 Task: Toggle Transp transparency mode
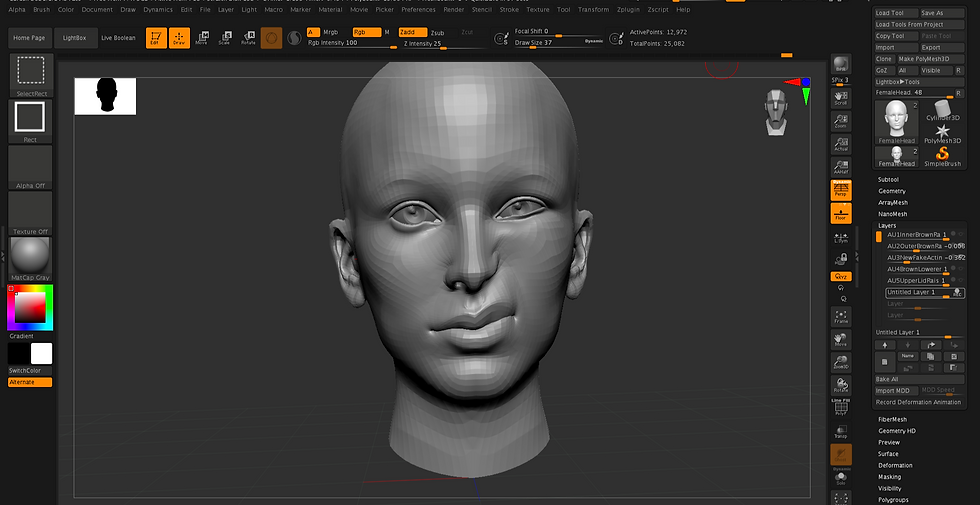[x=841, y=431]
